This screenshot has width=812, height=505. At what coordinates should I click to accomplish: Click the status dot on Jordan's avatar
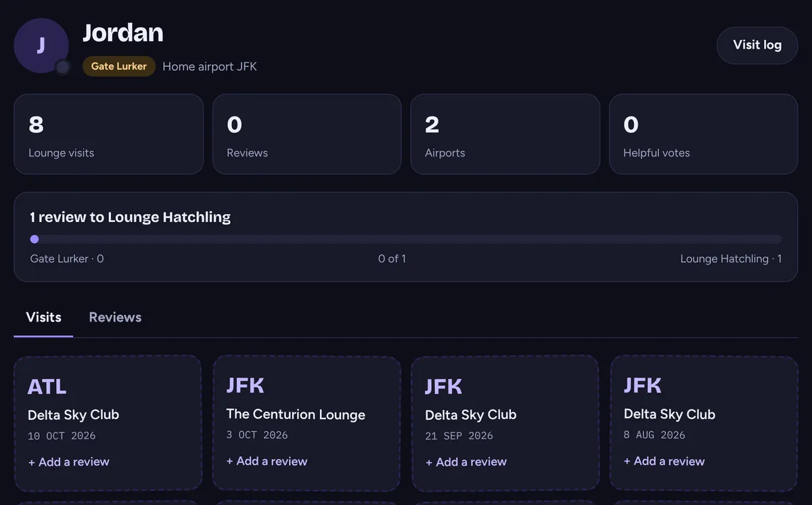coord(63,67)
